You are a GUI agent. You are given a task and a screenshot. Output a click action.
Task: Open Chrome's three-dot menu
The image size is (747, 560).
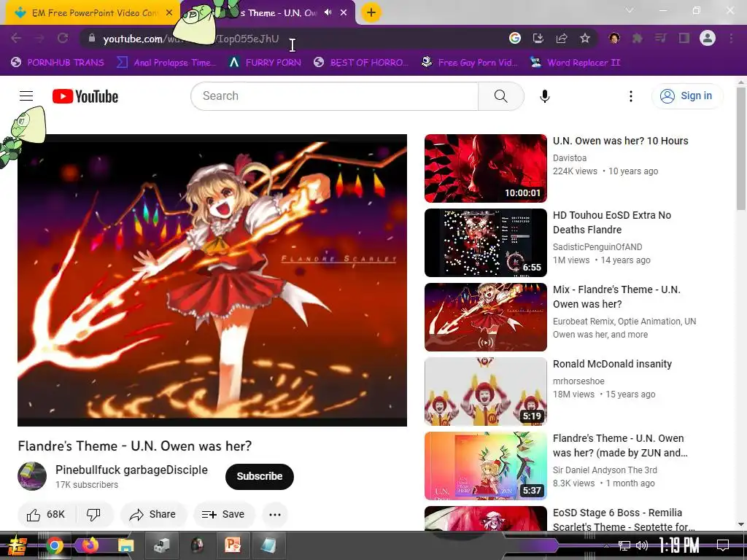click(x=731, y=38)
